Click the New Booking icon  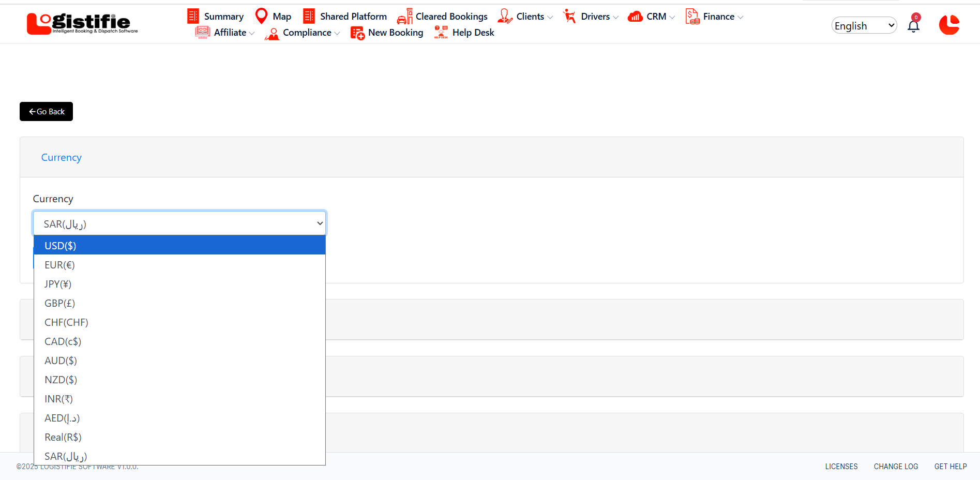click(x=357, y=33)
